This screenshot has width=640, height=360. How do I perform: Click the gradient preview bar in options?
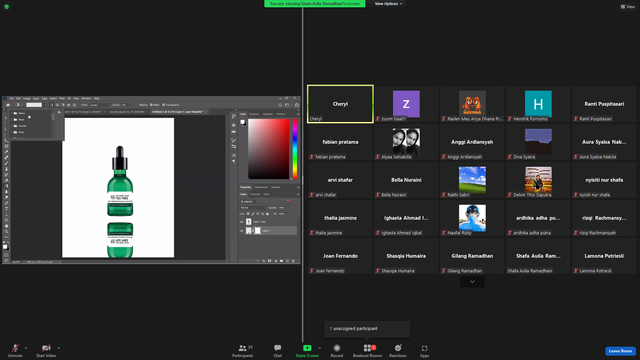[34, 105]
